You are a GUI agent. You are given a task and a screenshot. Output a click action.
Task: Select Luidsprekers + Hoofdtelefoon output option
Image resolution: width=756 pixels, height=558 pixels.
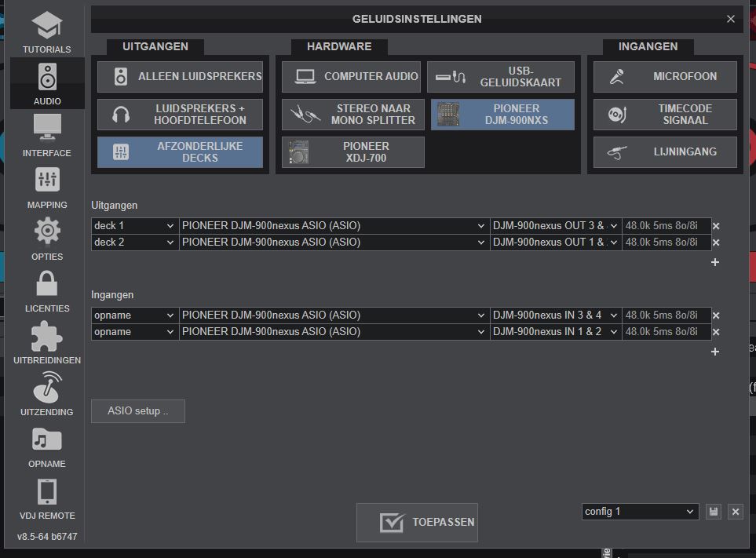180,115
